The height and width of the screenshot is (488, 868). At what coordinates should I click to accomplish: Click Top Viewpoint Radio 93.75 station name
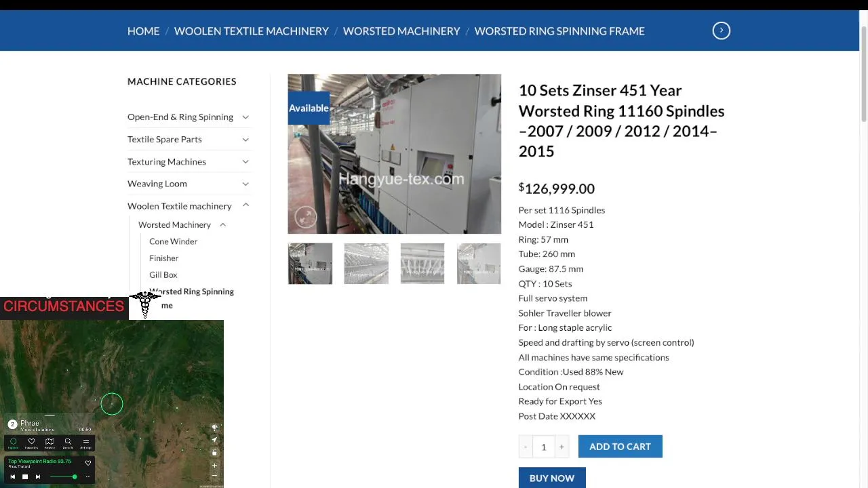(x=39, y=462)
